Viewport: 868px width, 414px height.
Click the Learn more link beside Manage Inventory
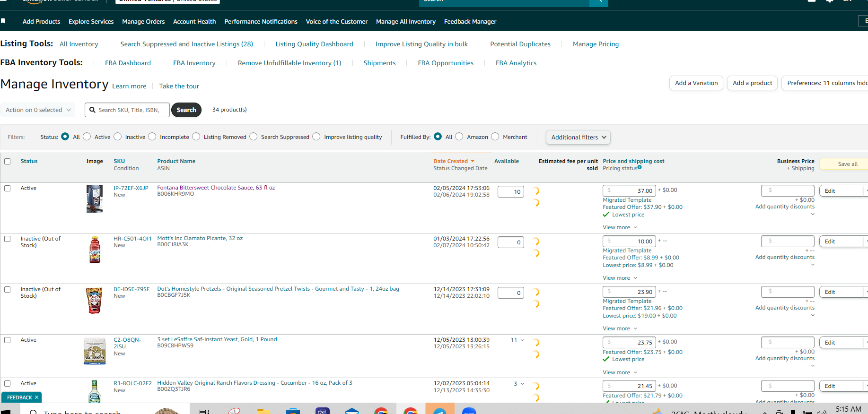[x=129, y=86]
